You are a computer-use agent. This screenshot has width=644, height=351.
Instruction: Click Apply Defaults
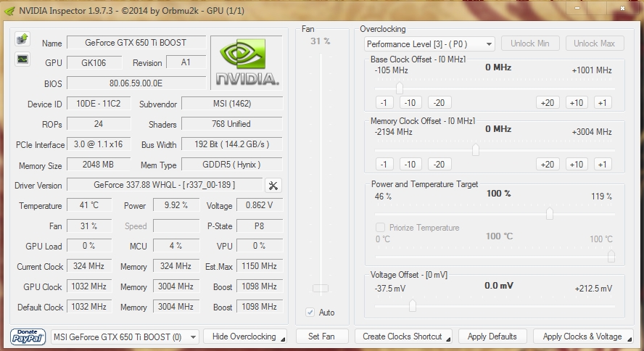click(x=492, y=336)
